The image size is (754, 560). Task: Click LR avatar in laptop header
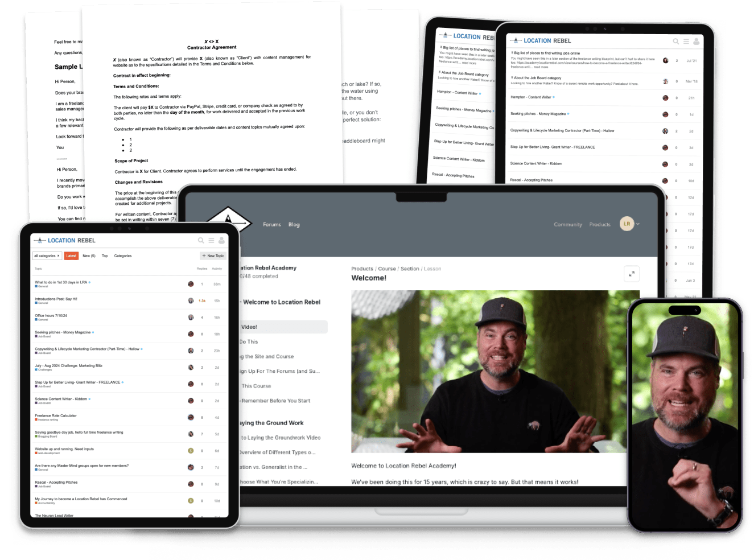pyautogui.click(x=627, y=224)
